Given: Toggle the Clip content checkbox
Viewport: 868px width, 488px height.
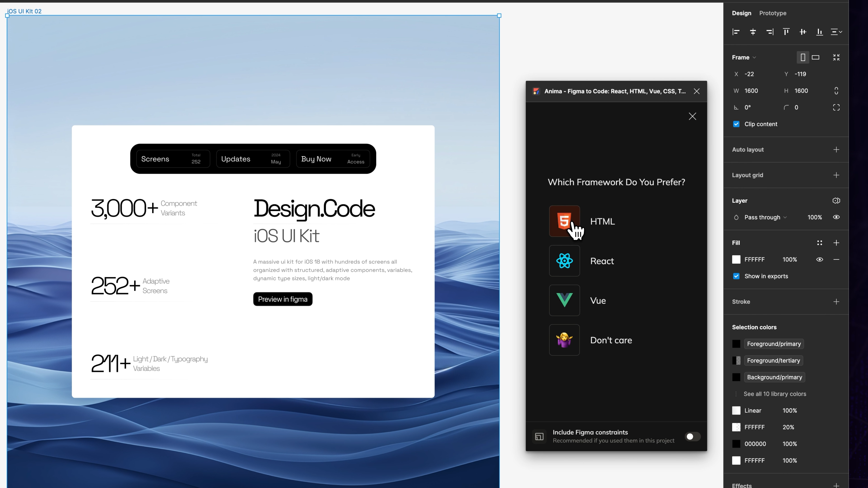Looking at the screenshot, I should [x=737, y=124].
